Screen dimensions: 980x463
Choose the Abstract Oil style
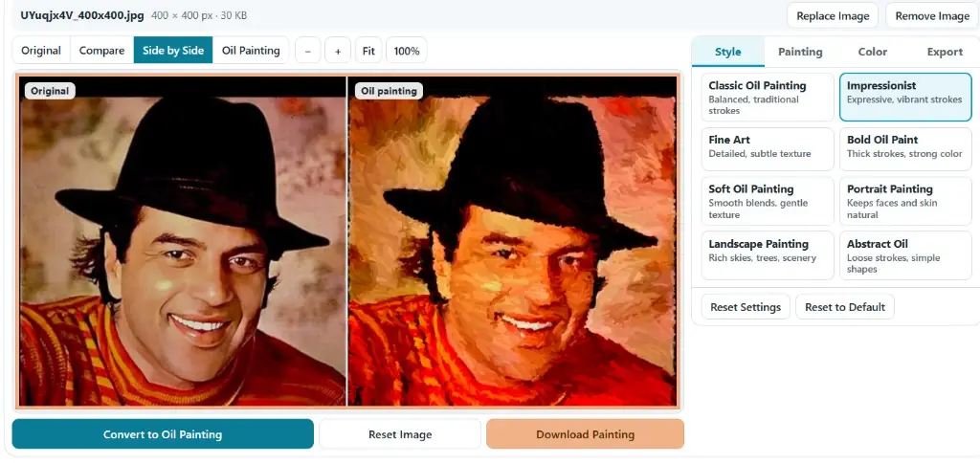[905, 254]
